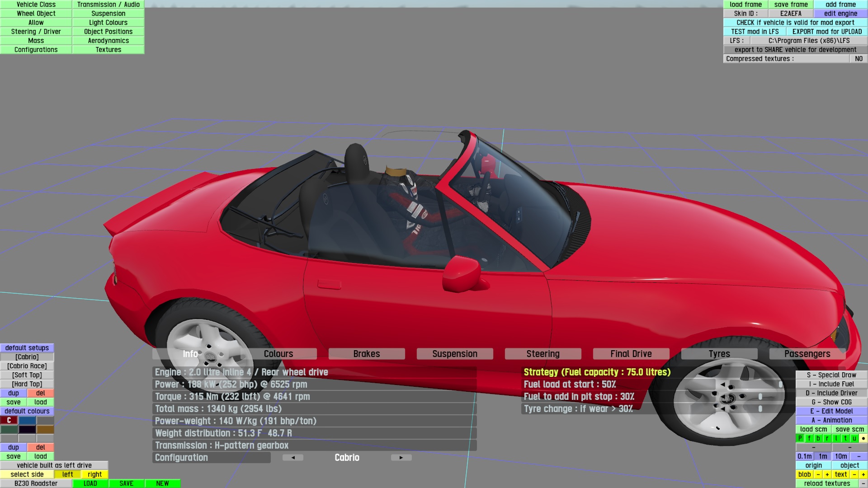The image size is (868, 488).
Task: Open the Tyres tab
Action: click(719, 354)
